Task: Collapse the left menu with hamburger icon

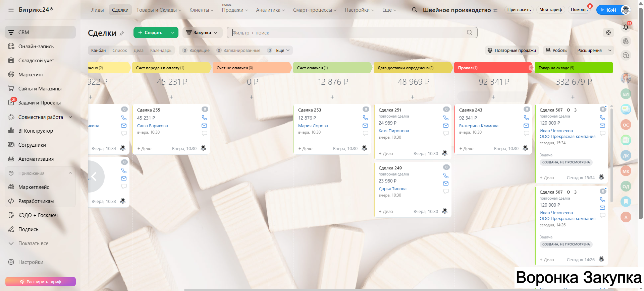Action: (11, 10)
